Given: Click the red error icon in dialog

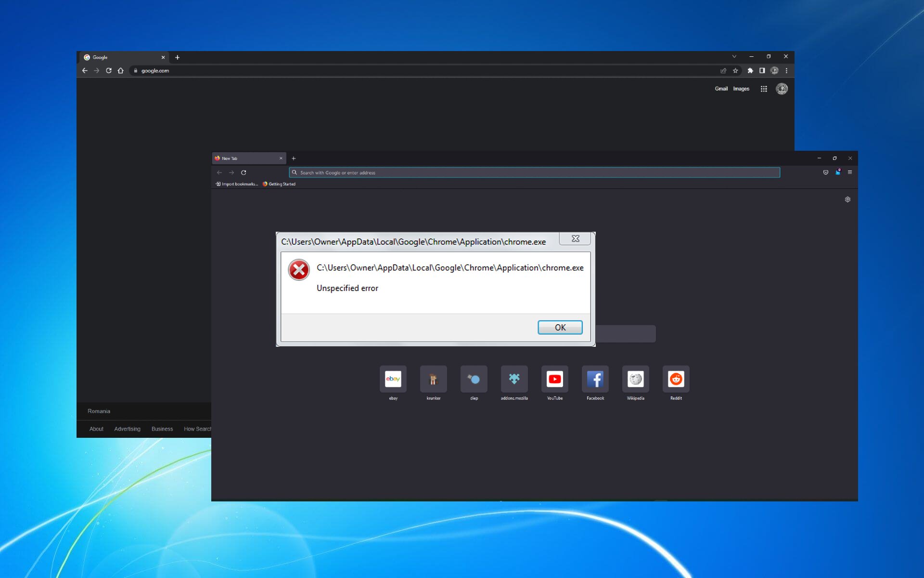Looking at the screenshot, I should pyautogui.click(x=299, y=270).
